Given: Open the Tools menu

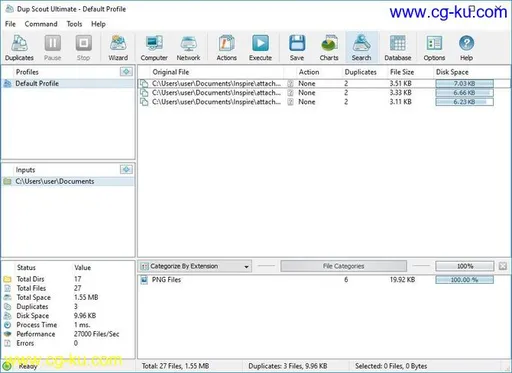Looking at the screenshot, I should 74,24.
